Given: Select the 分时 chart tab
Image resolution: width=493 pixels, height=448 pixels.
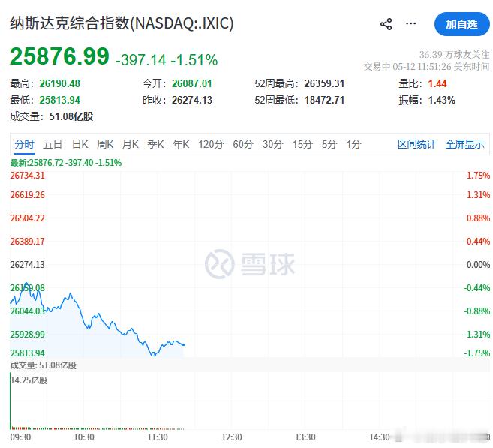Looking at the screenshot, I should tap(24, 144).
